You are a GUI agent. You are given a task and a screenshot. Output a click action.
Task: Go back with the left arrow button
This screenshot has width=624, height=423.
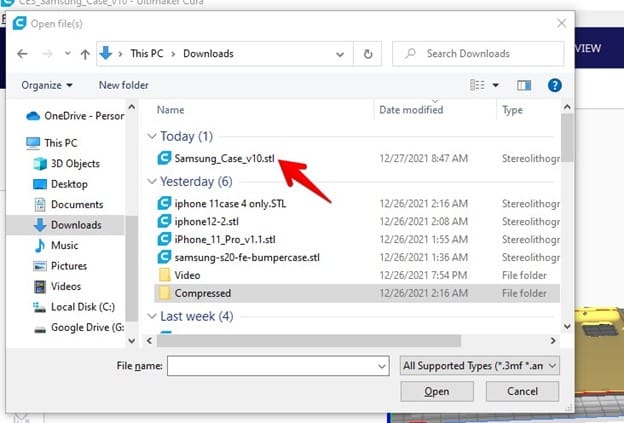point(22,54)
